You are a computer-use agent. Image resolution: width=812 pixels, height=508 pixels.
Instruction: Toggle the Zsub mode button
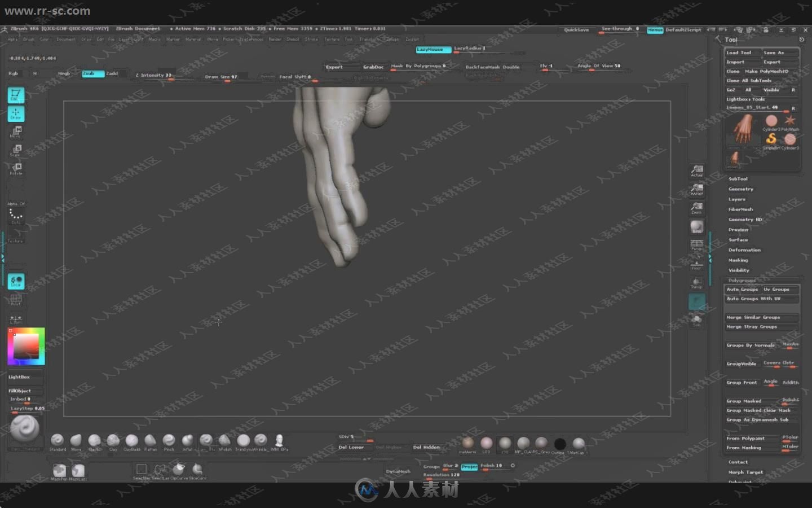click(92, 73)
